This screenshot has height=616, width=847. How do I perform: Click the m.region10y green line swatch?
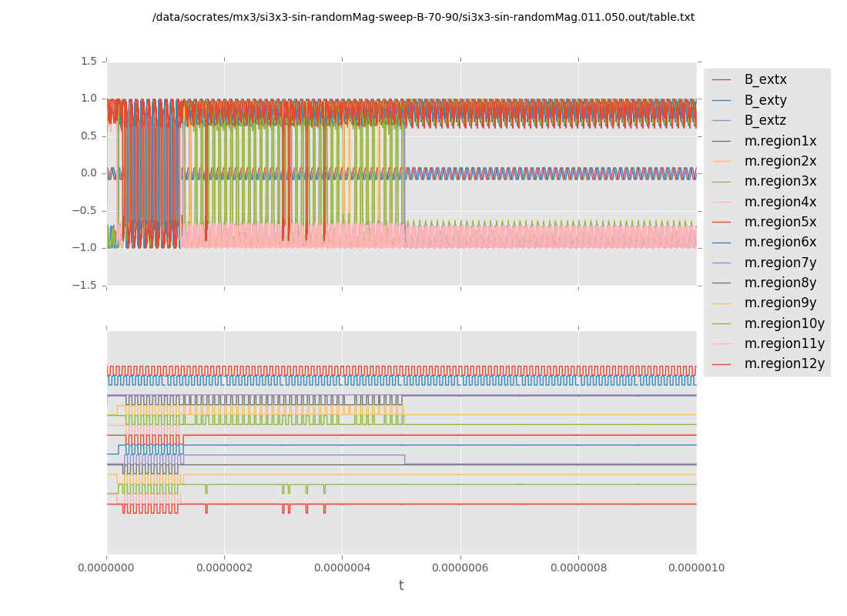click(721, 323)
